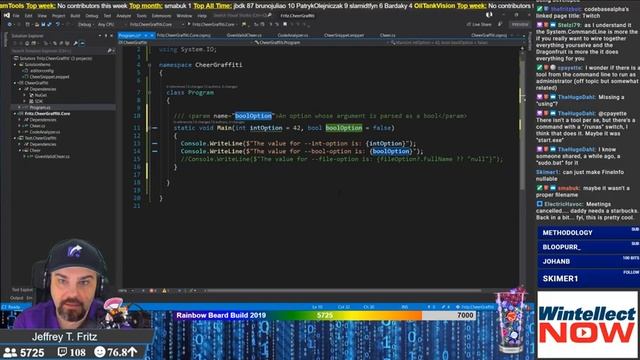The image size is (640, 360).
Task: Close the Program.cs tab
Action: pyautogui.click(x=152, y=36)
